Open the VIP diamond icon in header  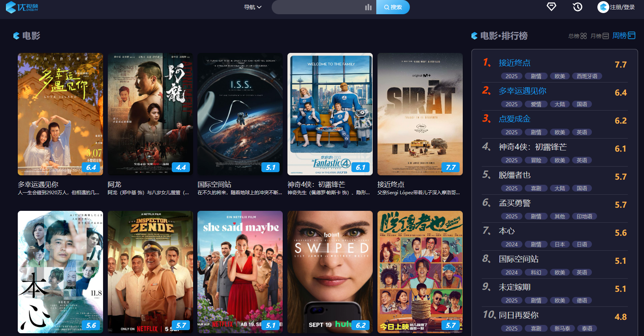(x=552, y=7)
